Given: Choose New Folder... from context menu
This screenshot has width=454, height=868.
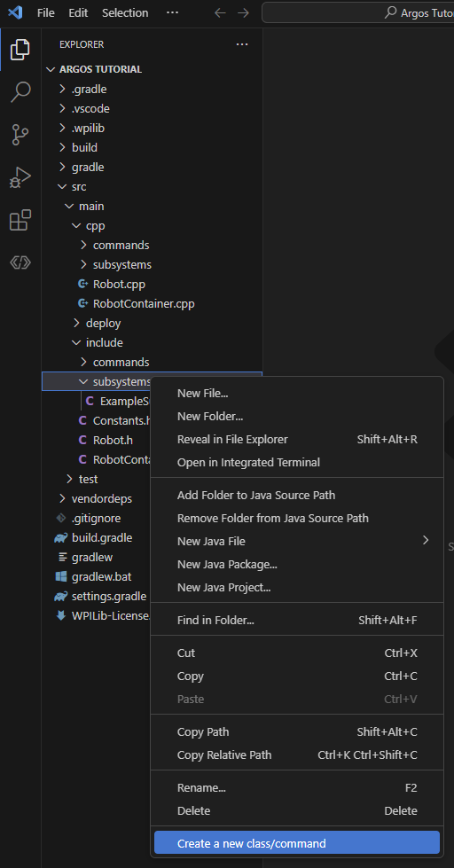Looking at the screenshot, I should pyautogui.click(x=297, y=417).
